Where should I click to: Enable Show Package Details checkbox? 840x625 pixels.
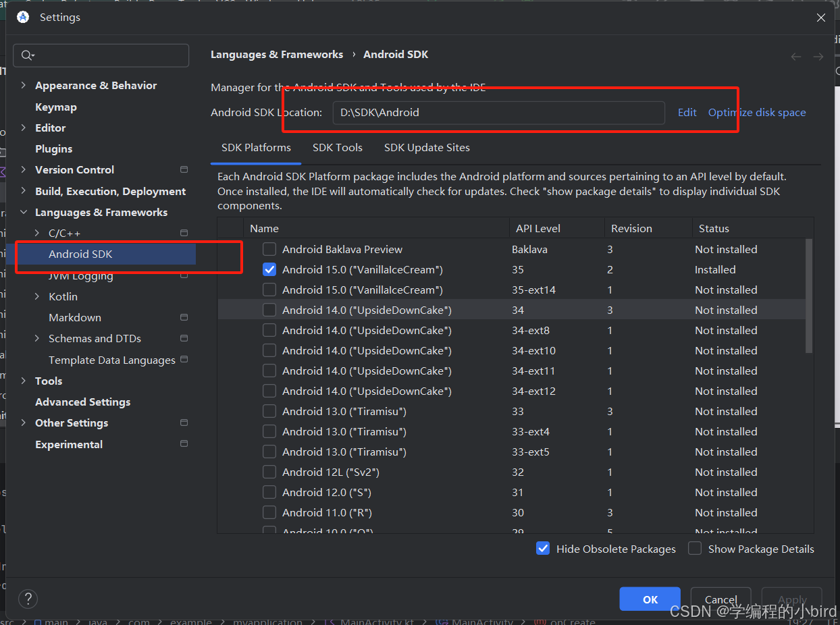click(695, 549)
